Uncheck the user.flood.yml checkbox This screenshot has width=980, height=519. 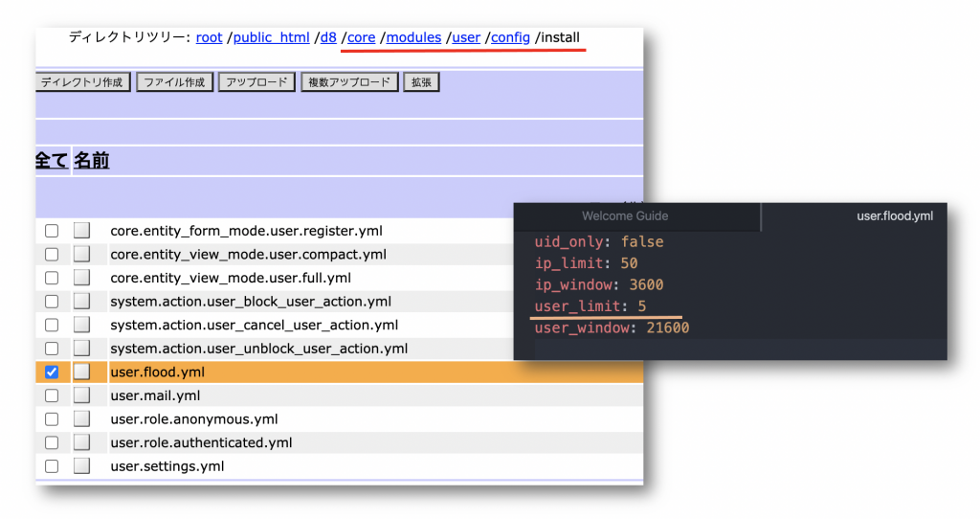pyautogui.click(x=52, y=372)
